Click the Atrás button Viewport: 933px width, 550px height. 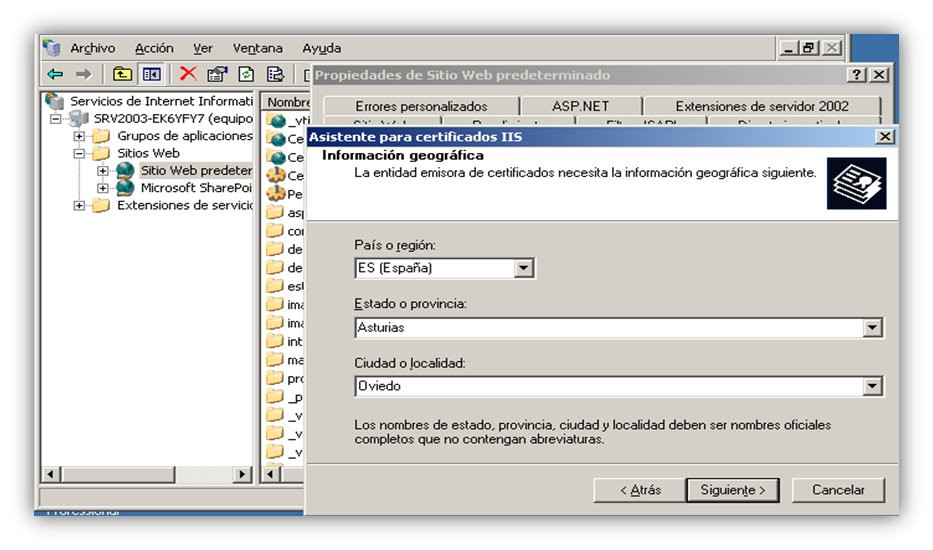click(640, 490)
